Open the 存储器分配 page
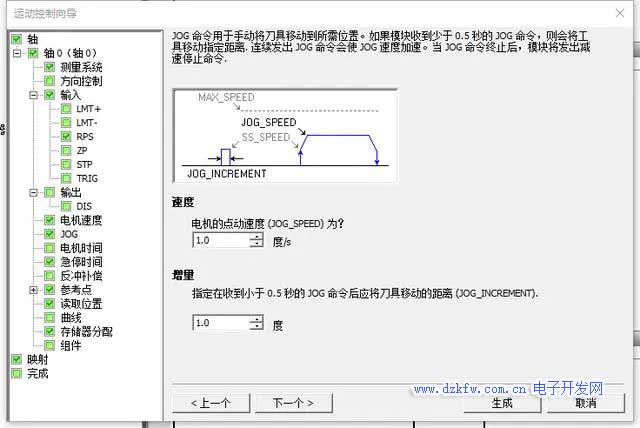Viewport: 640px width, 428px height. tap(84, 331)
